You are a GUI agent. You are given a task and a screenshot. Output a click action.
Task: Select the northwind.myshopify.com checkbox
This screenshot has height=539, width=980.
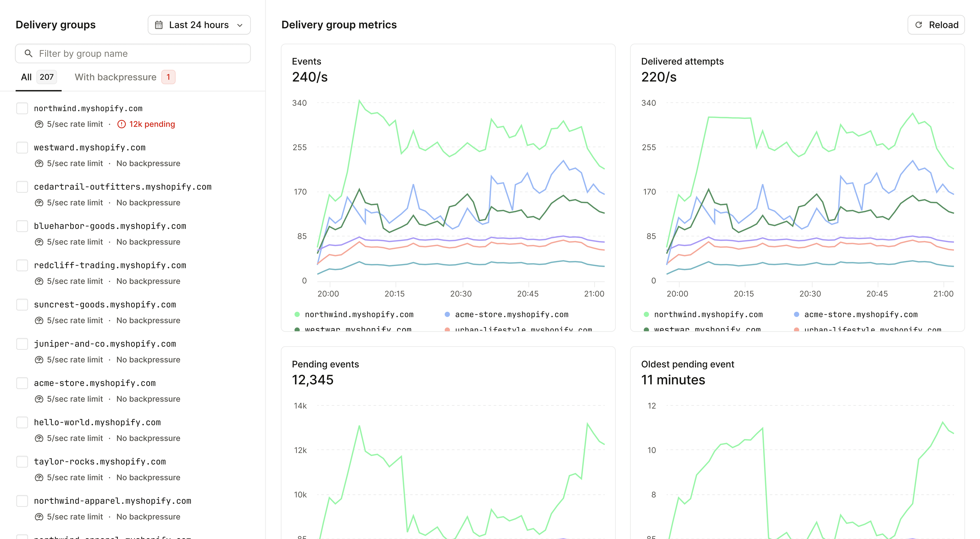[x=22, y=108]
